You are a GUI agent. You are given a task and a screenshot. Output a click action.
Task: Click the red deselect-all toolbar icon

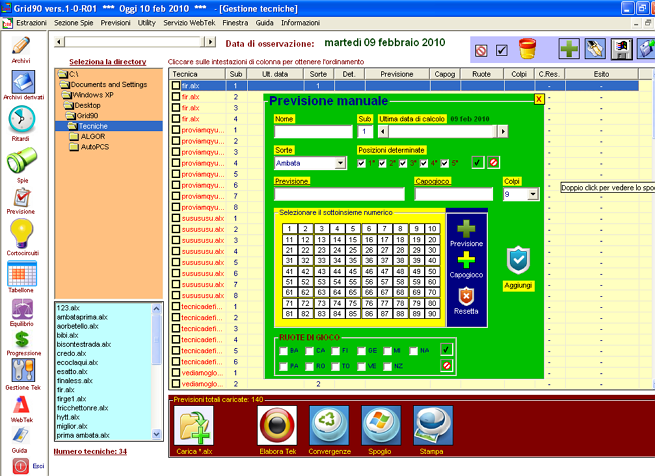(x=481, y=51)
